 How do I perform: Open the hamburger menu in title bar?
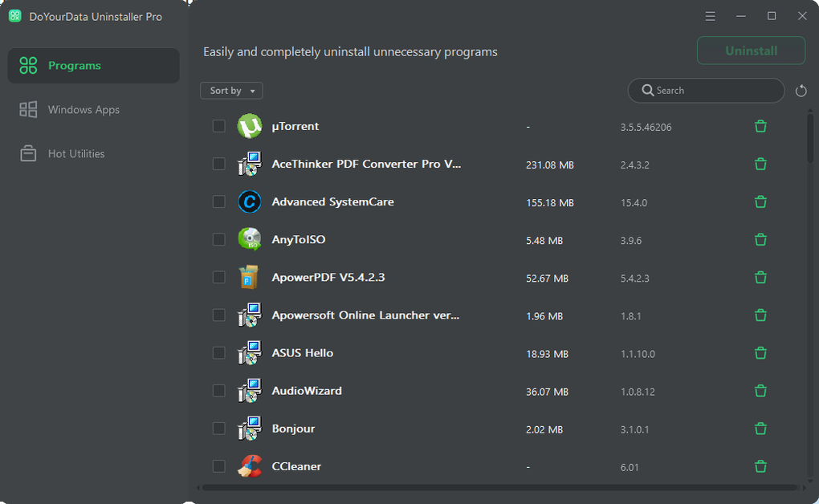point(711,16)
